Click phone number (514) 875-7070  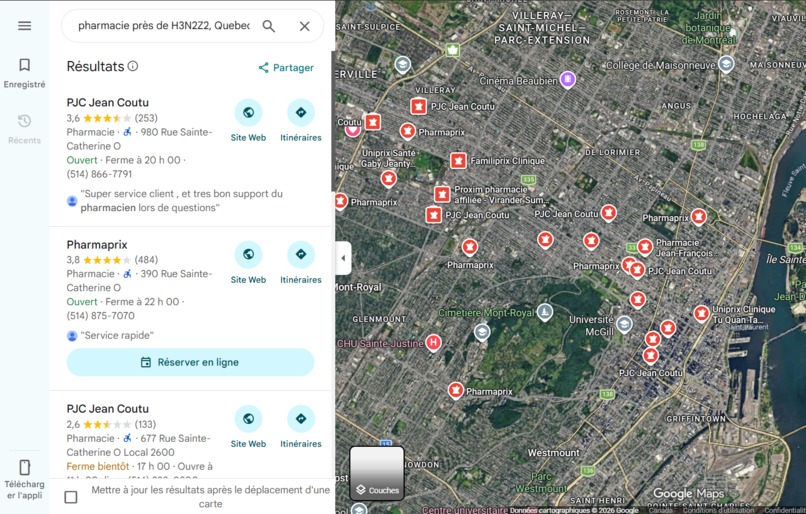(101, 316)
